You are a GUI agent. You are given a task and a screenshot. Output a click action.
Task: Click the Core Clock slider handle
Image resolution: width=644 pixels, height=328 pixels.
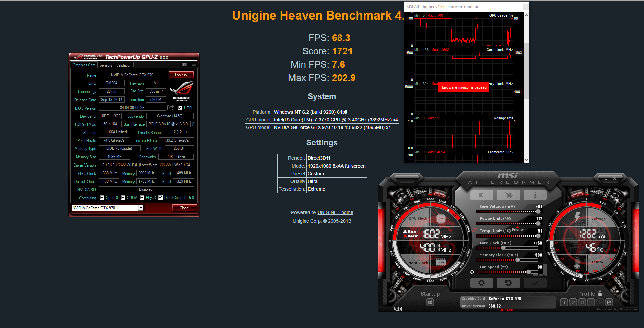[503, 248]
